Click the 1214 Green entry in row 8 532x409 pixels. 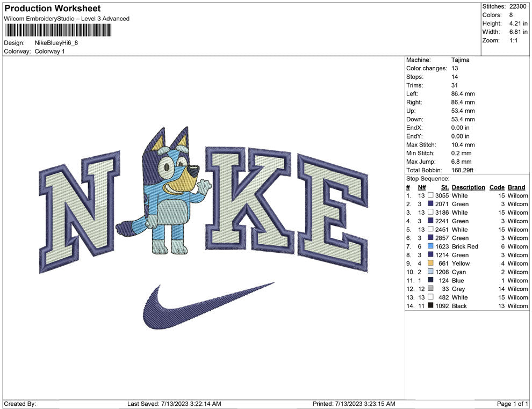click(452, 255)
